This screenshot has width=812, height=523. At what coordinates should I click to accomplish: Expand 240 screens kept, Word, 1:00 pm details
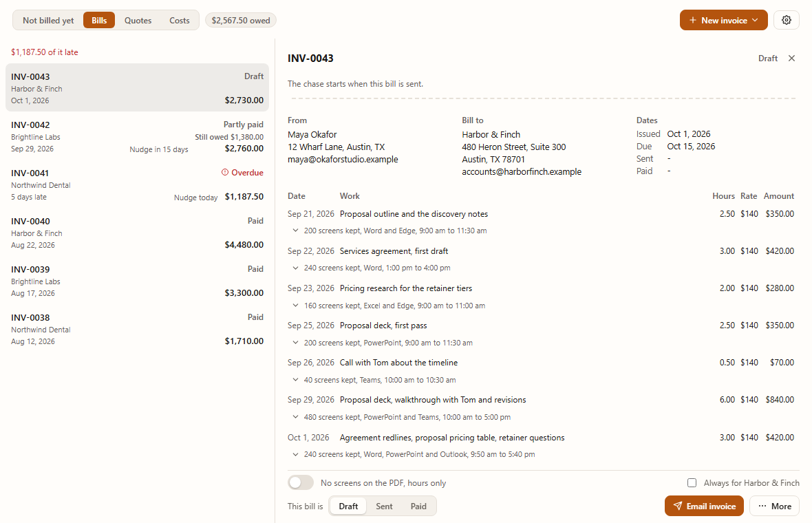tap(295, 268)
